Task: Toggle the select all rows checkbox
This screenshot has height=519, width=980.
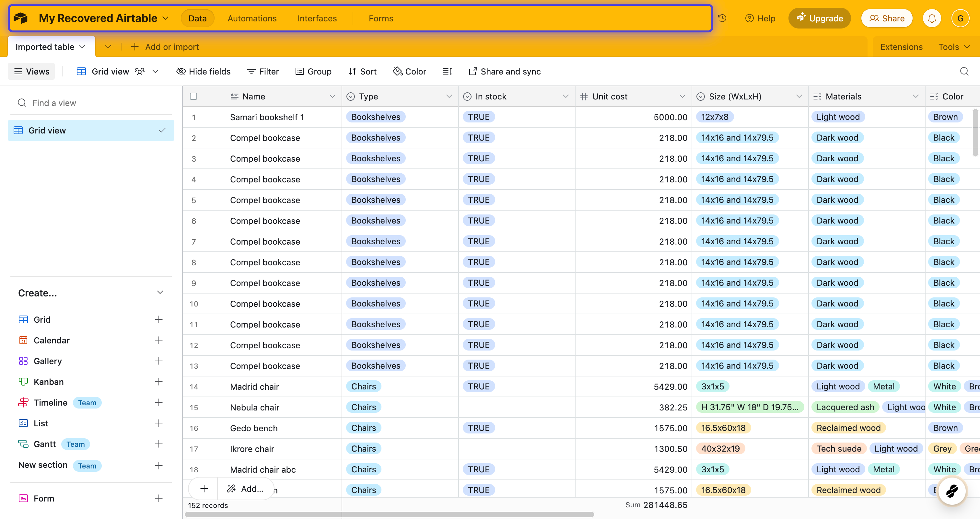Action: tap(193, 96)
